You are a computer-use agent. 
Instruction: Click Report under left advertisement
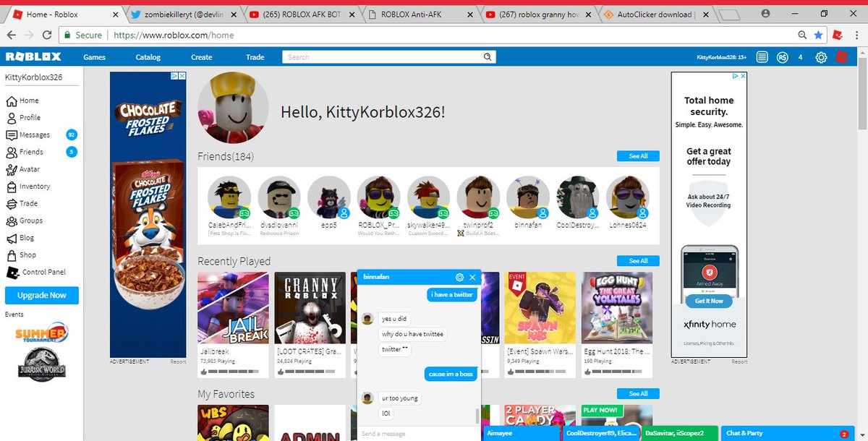(x=178, y=361)
